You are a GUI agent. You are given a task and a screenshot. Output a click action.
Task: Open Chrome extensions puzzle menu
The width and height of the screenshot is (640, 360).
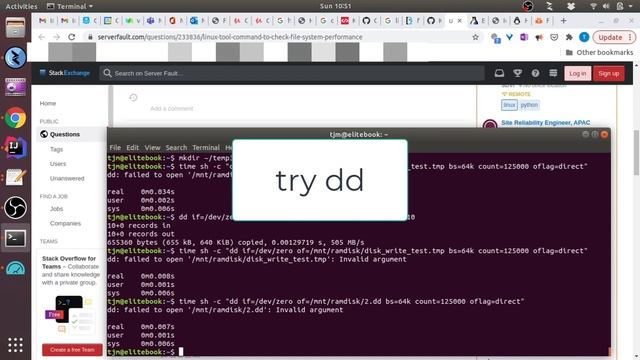pyautogui.click(x=569, y=37)
